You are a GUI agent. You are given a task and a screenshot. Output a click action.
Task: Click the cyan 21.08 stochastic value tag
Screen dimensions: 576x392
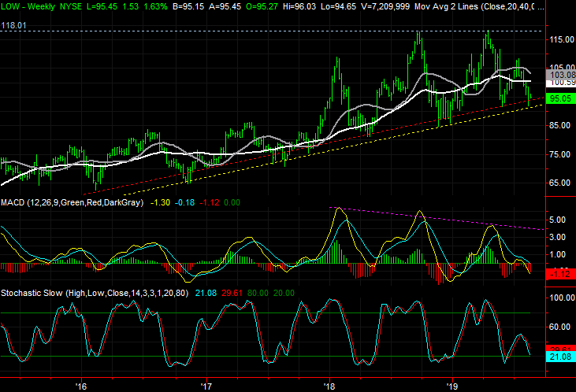click(x=561, y=357)
